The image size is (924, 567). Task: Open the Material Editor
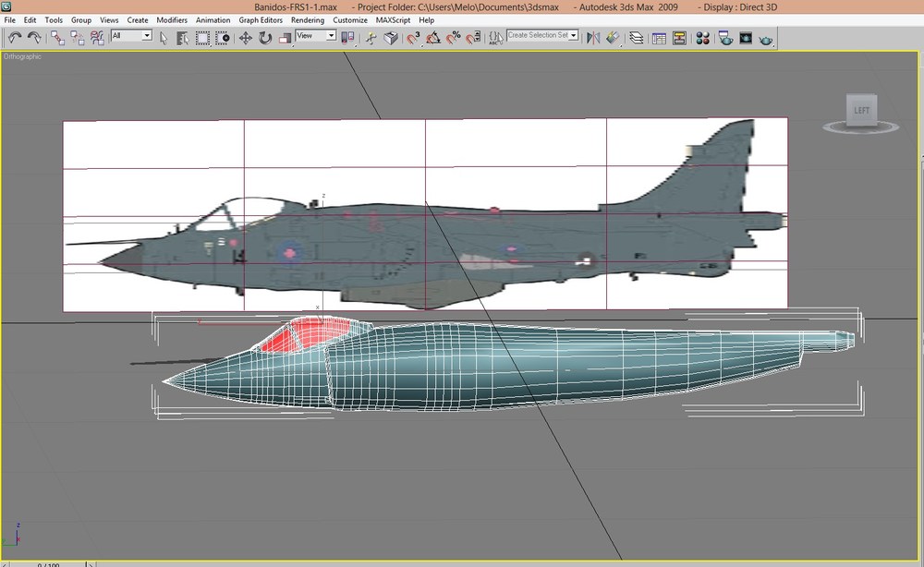702,38
